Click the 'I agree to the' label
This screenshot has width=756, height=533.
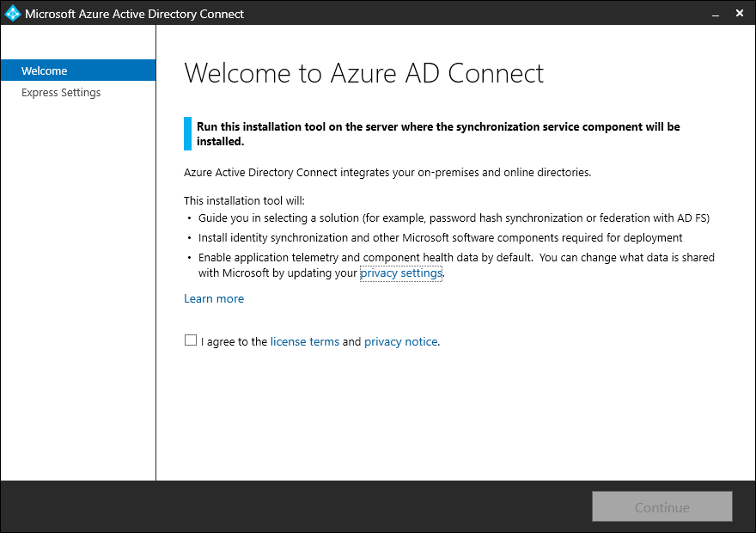[x=234, y=341]
